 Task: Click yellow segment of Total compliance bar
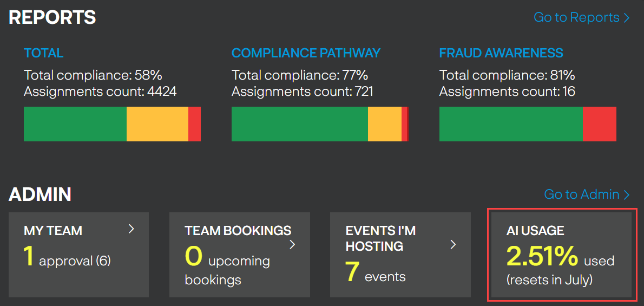pyautogui.click(x=157, y=124)
